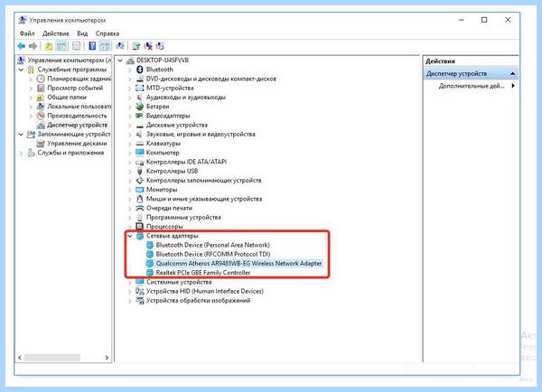
Task: Click the gray Forward arrow in toolbar
Action: point(33,46)
